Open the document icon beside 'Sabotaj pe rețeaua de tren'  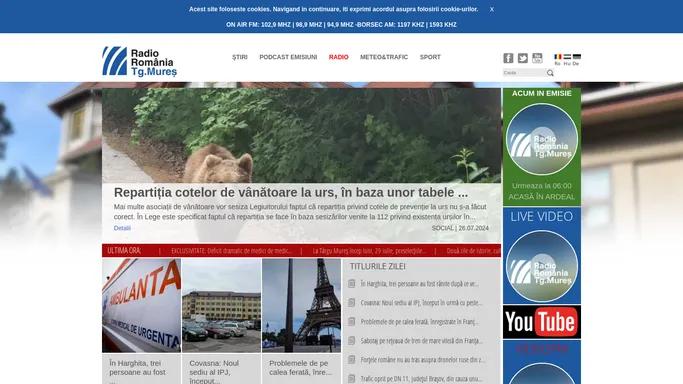[352, 340]
